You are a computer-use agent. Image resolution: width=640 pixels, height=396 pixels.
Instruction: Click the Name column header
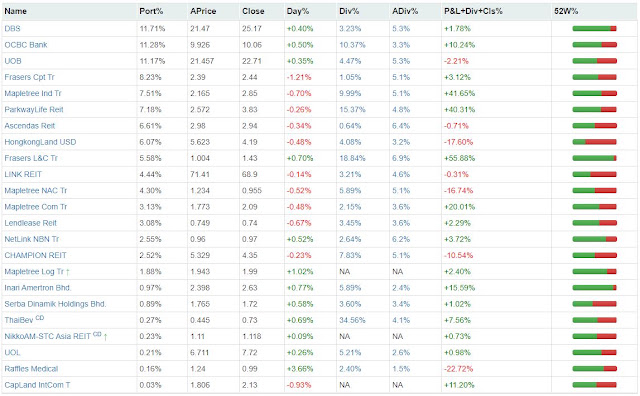tap(16, 11)
